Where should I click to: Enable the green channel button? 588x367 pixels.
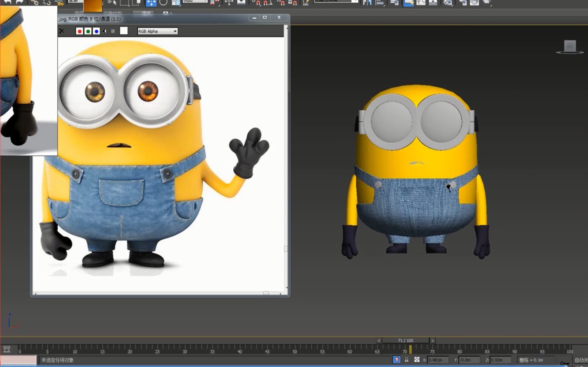coord(88,31)
